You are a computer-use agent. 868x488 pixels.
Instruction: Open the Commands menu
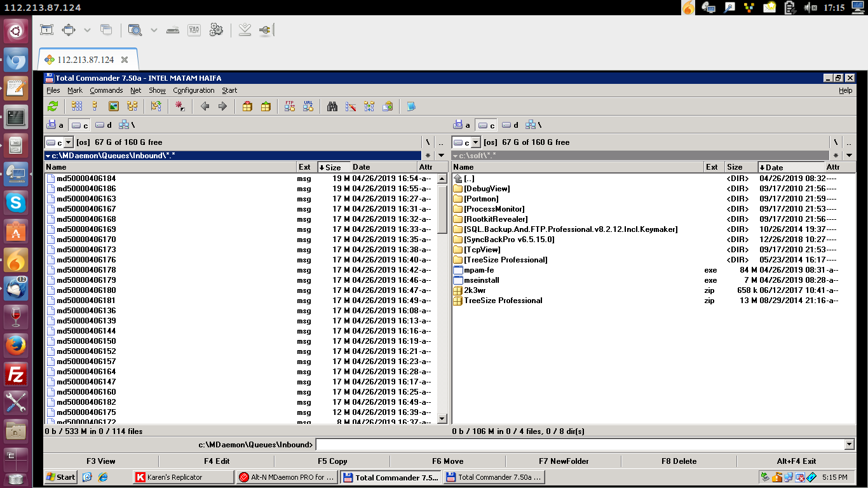coord(106,90)
